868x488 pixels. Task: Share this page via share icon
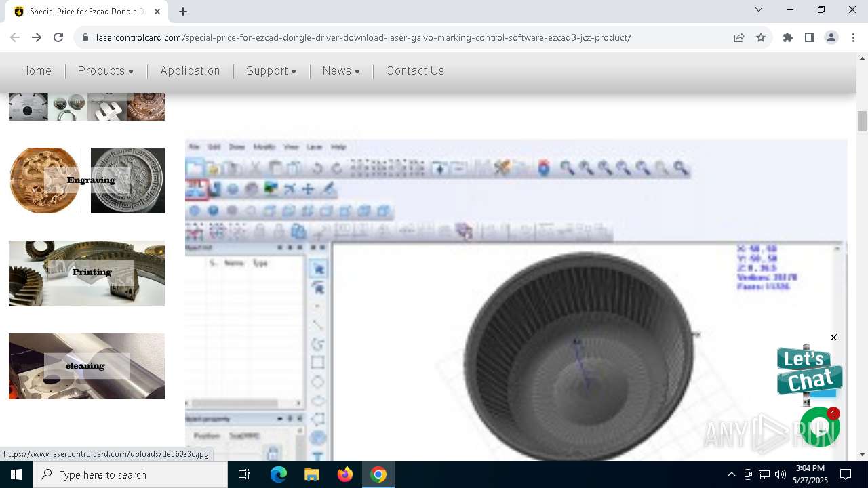pyautogui.click(x=739, y=37)
